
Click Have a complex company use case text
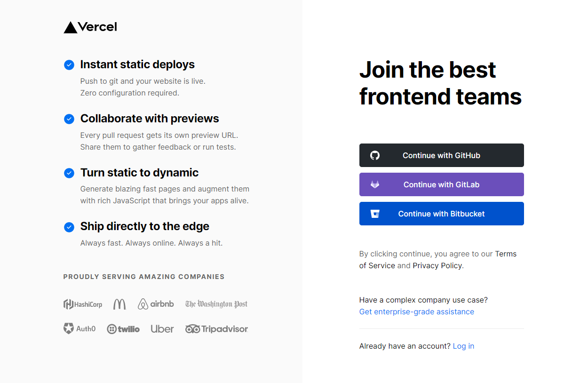click(x=423, y=300)
